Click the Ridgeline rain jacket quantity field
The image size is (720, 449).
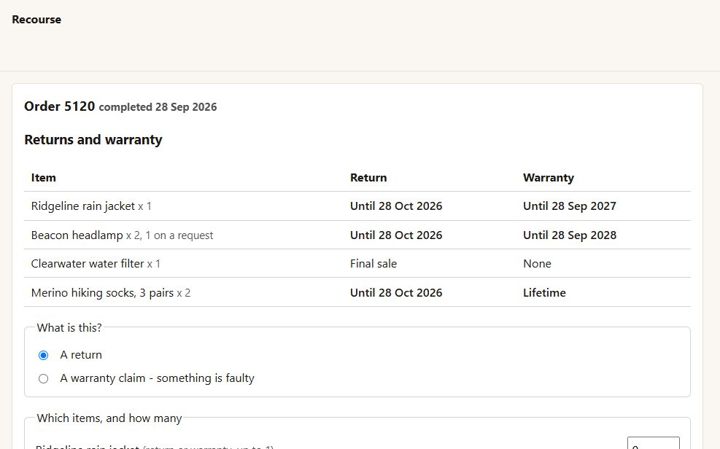pos(653,443)
